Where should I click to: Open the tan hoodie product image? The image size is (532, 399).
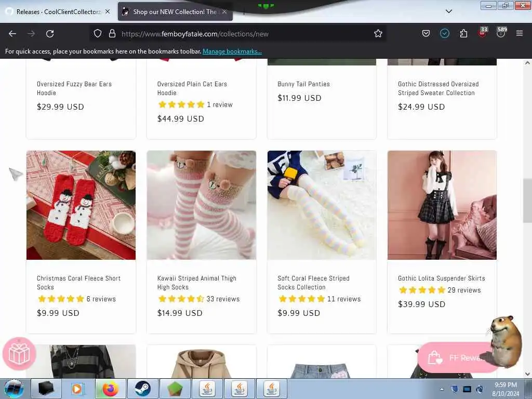[202, 362]
